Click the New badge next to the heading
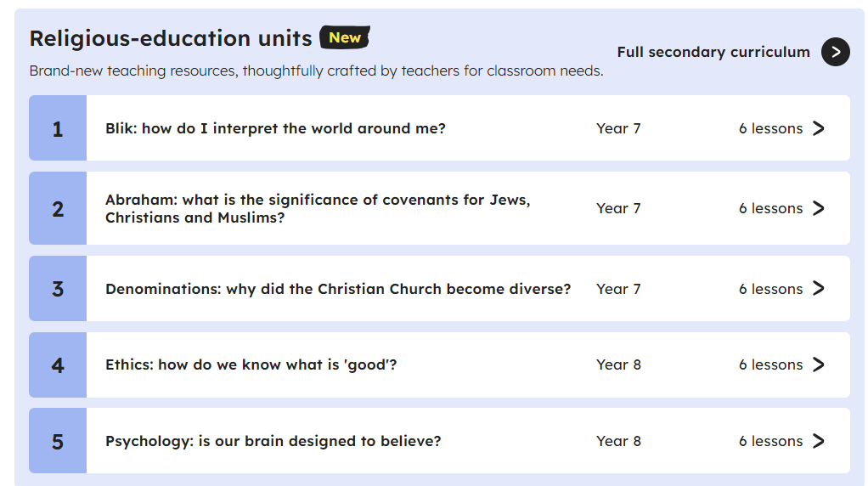The image size is (868, 486). click(x=344, y=37)
